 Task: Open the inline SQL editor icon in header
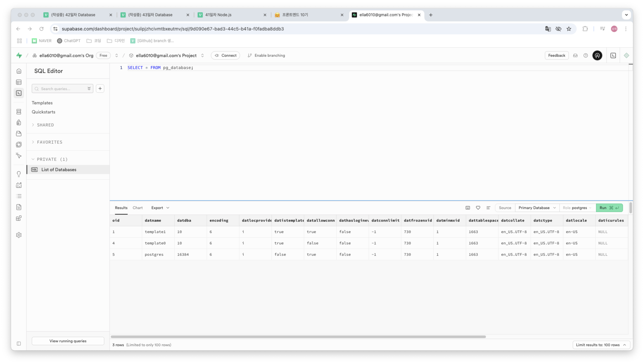pos(613,55)
